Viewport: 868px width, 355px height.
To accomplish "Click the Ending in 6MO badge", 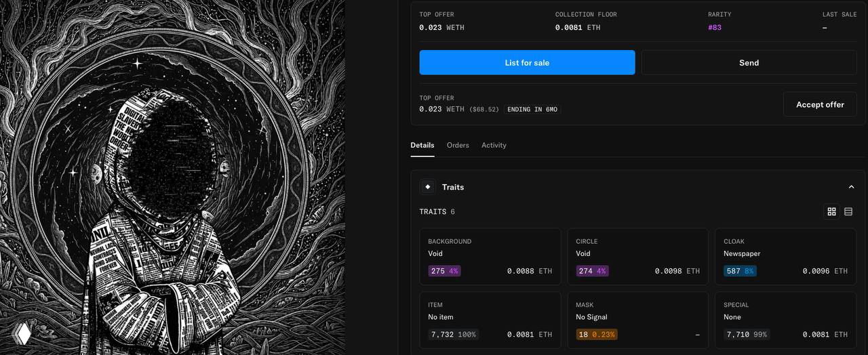I will pos(532,109).
